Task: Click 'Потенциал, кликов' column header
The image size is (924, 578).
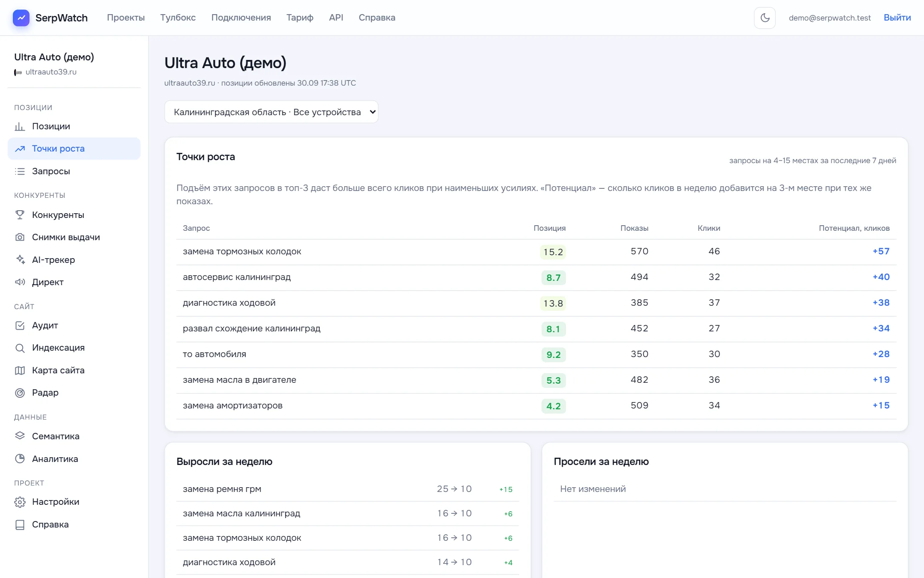Action: click(854, 228)
